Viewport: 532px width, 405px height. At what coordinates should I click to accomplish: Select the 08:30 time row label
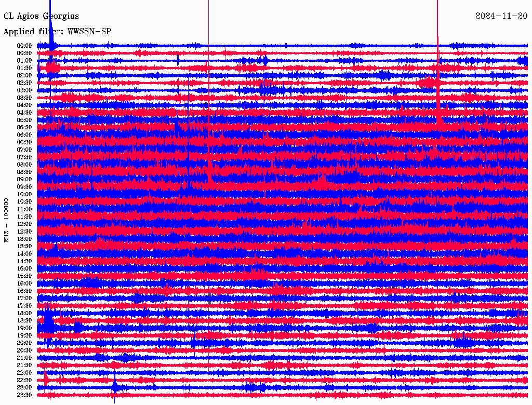coord(24,172)
